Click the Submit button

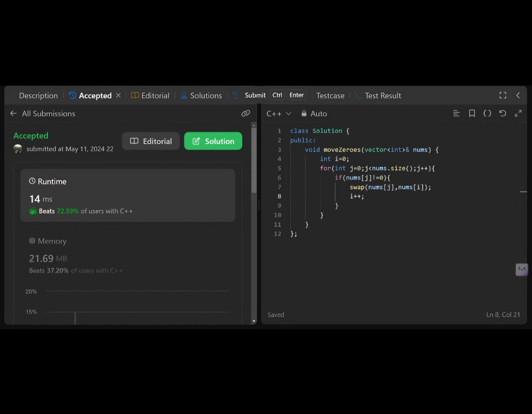(255, 95)
